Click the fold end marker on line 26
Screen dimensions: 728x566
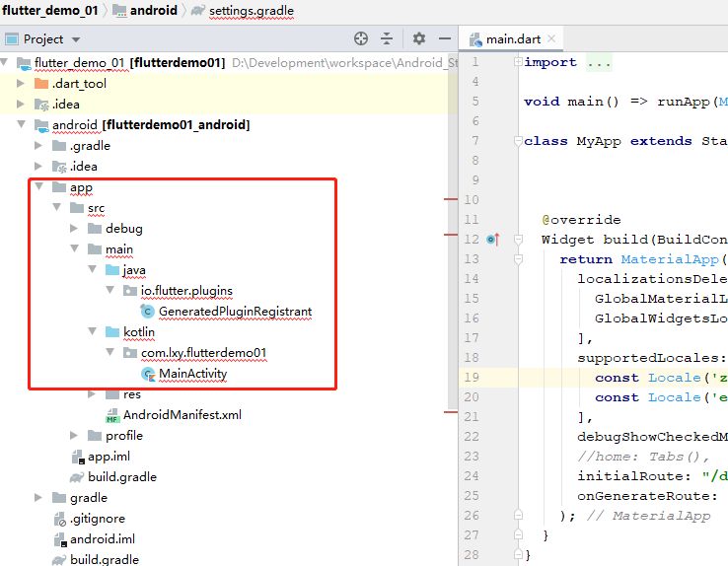(518, 515)
